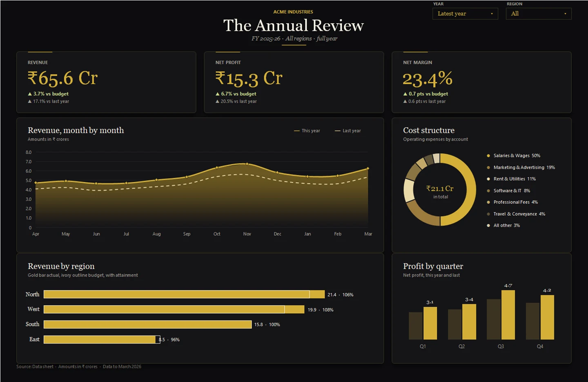This screenshot has width=588, height=382.
Task: Click '6.7% vs budget' under Net Profit
Action: pyautogui.click(x=236, y=94)
